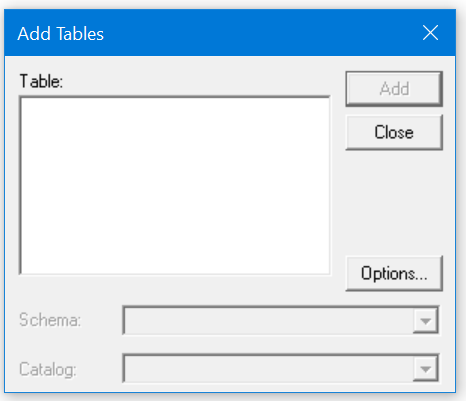The image size is (466, 401).
Task: Add selected table using the Add button
Action: click(394, 89)
